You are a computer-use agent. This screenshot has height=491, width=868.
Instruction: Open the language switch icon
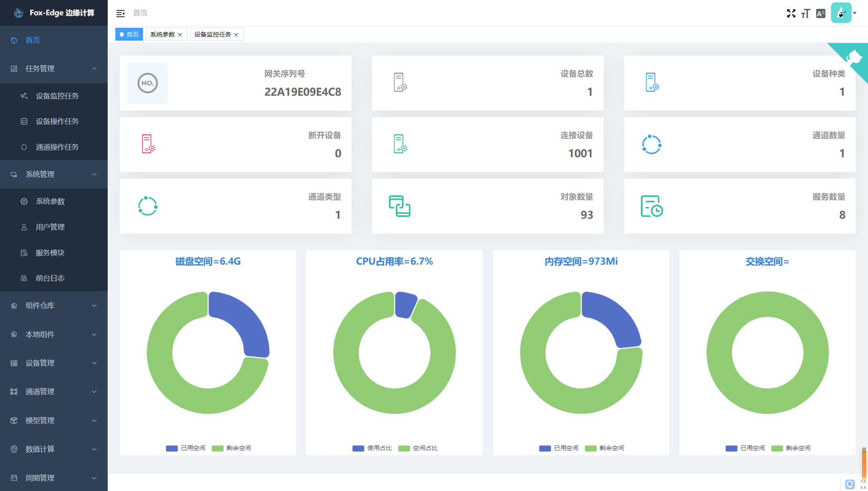point(821,13)
